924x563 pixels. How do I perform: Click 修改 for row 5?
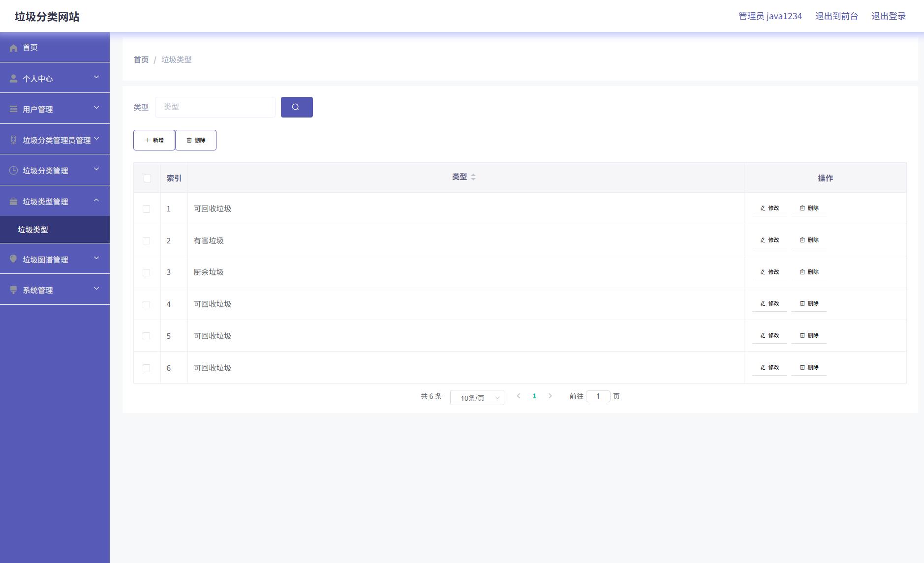tap(770, 335)
